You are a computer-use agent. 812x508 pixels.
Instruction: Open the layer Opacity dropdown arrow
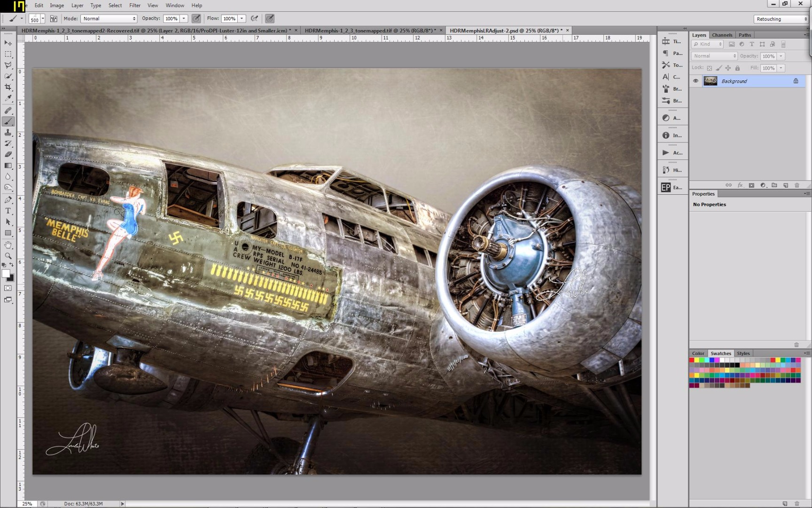781,56
